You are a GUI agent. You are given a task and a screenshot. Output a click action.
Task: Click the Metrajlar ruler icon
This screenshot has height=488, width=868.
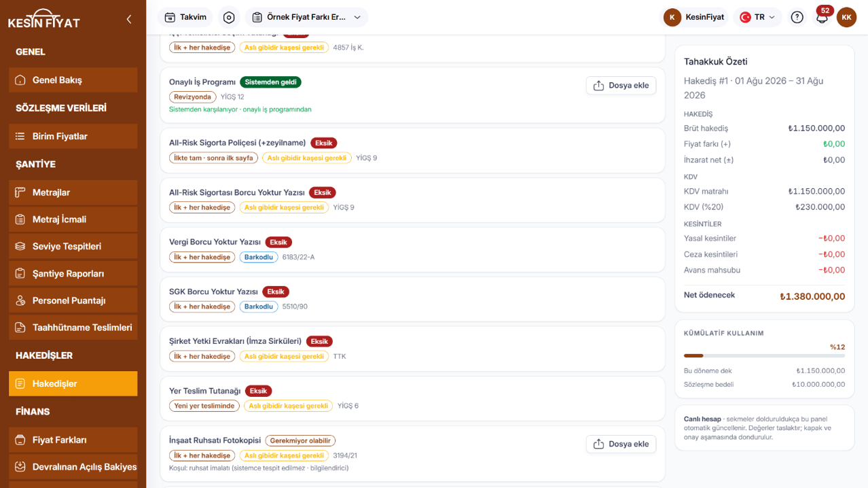point(20,192)
